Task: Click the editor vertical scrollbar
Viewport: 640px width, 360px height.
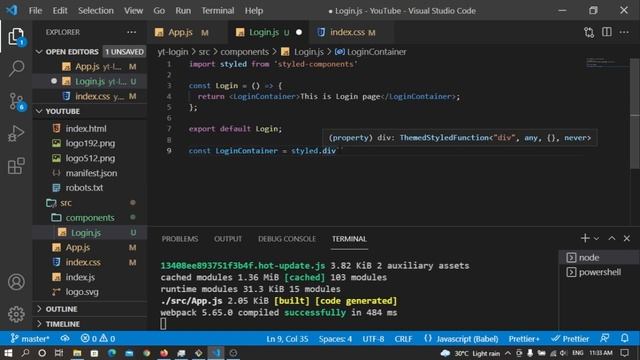Action: 635,113
